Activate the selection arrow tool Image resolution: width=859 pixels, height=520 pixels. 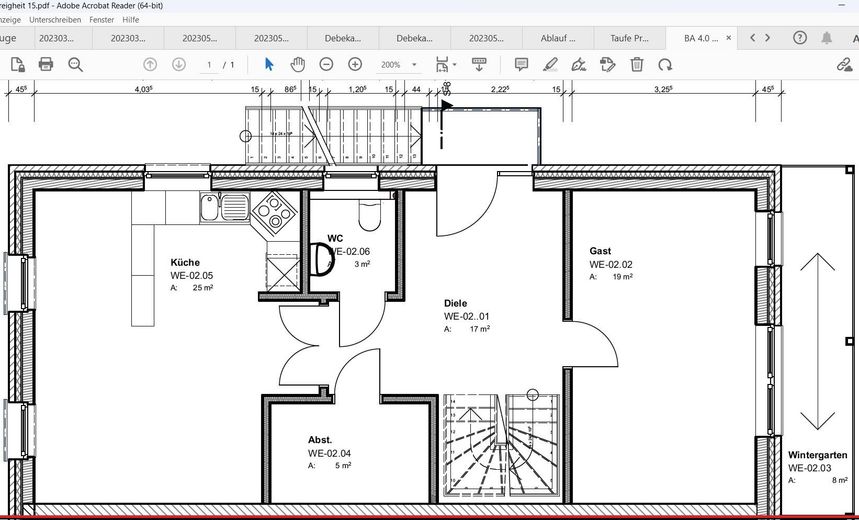click(x=268, y=64)
